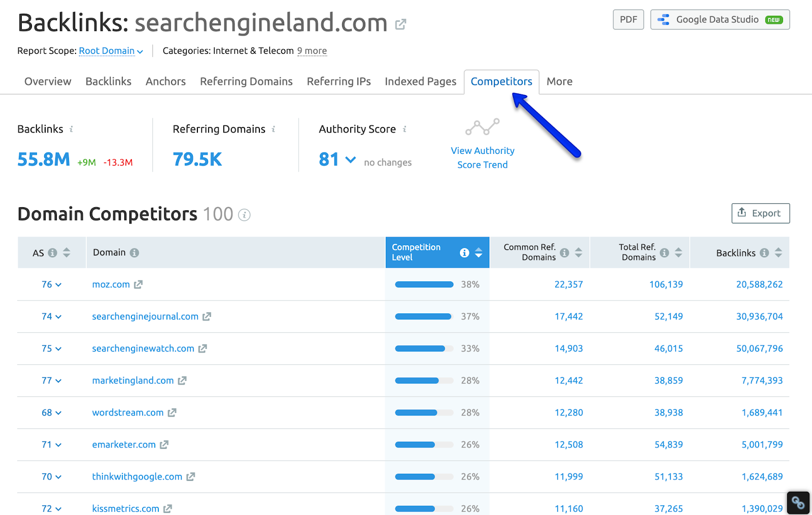
Task: Open the Indexed Pages tab
Action: pos(420,81)
